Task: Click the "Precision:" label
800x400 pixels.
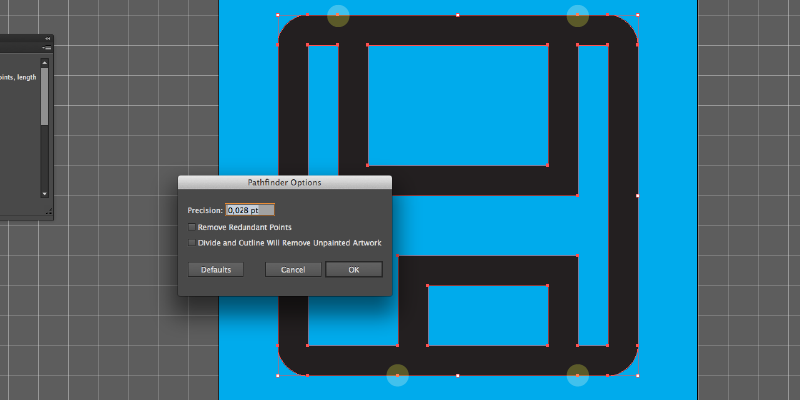Action: [205, 210]
